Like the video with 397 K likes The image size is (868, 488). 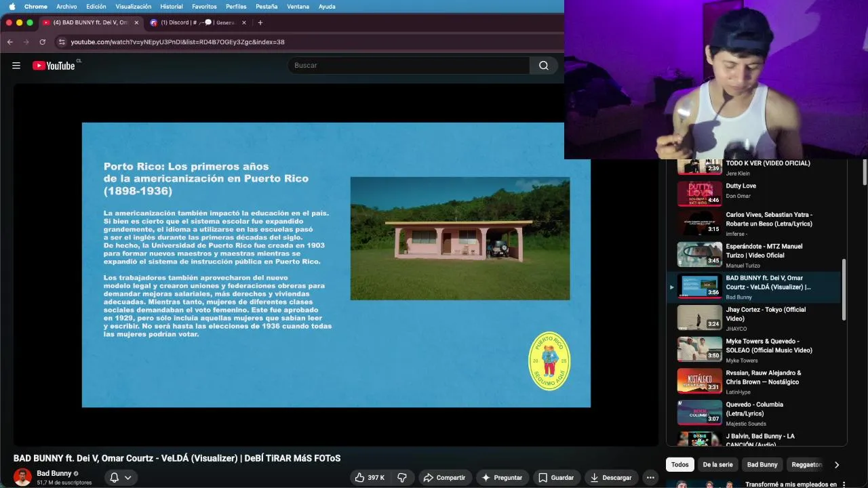coord(370,477)
